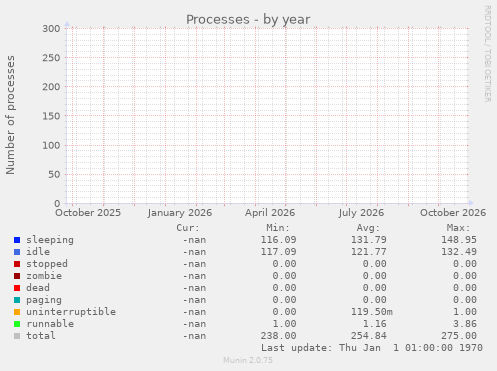
Task: Click total avg value 254.84
Action: [x=369, y=336]
